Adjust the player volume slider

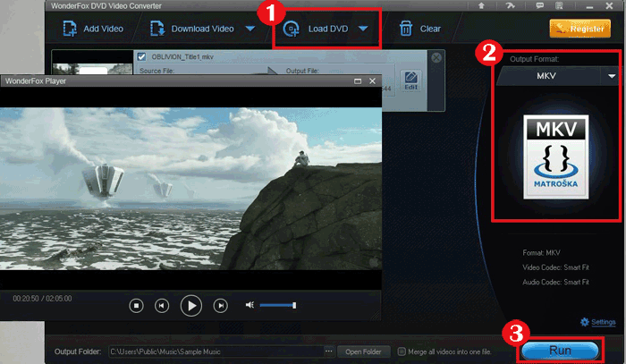[278, 305]
